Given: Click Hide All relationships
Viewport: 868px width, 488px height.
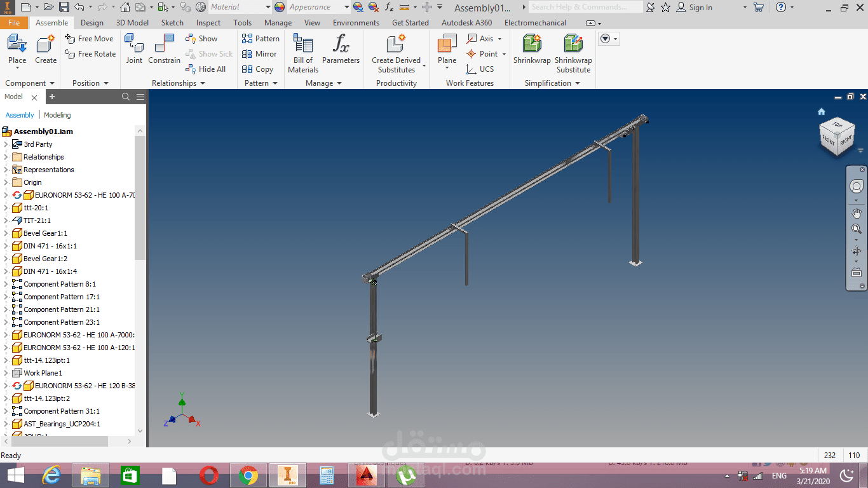Looking at the screenshot, I should tap(205, 69).
